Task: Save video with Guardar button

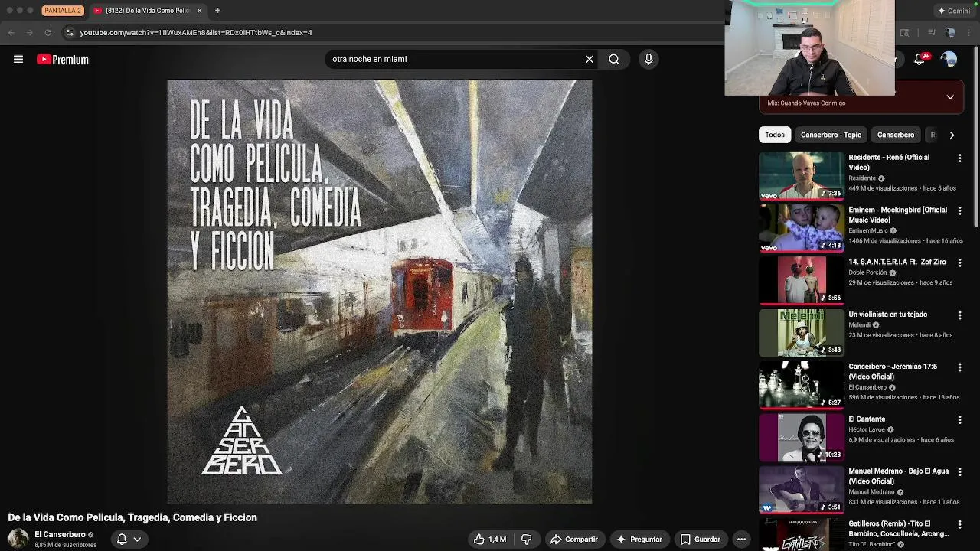Action: pos(700,540)
